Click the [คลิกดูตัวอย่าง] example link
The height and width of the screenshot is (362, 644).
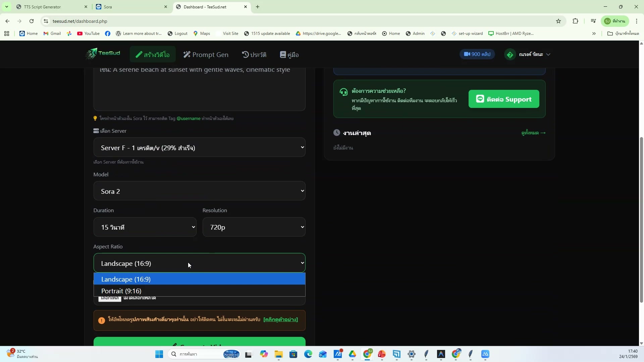280,319
